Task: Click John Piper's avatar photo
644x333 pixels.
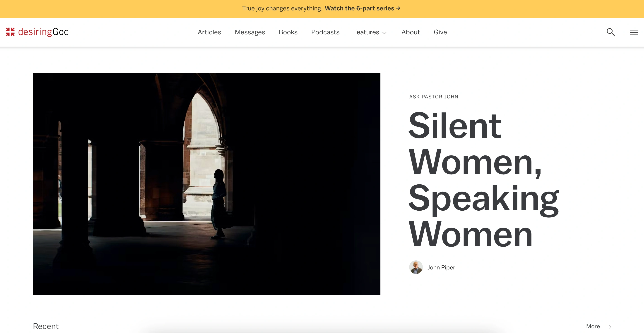Action: click(416, 267)
